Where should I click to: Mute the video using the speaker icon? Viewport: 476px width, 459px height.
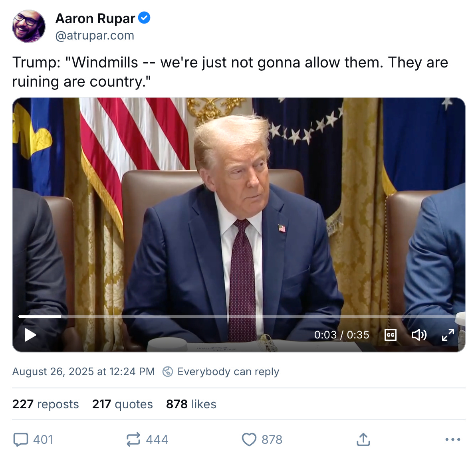[419, 335]
